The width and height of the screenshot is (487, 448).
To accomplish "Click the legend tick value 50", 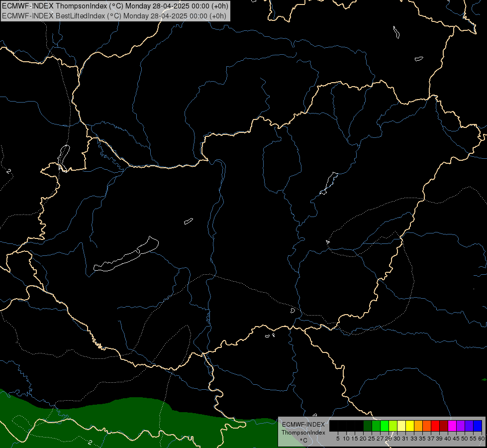I will tap(465, 439).
